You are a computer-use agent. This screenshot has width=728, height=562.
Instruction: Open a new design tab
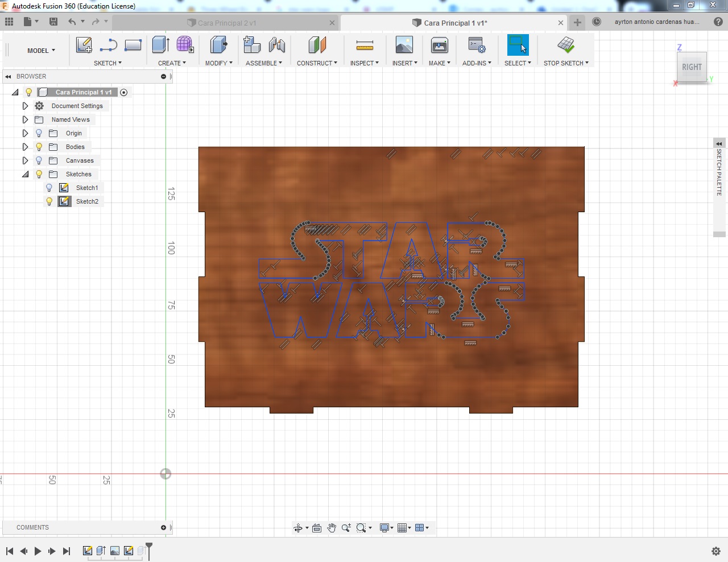(x=577, y=22)
